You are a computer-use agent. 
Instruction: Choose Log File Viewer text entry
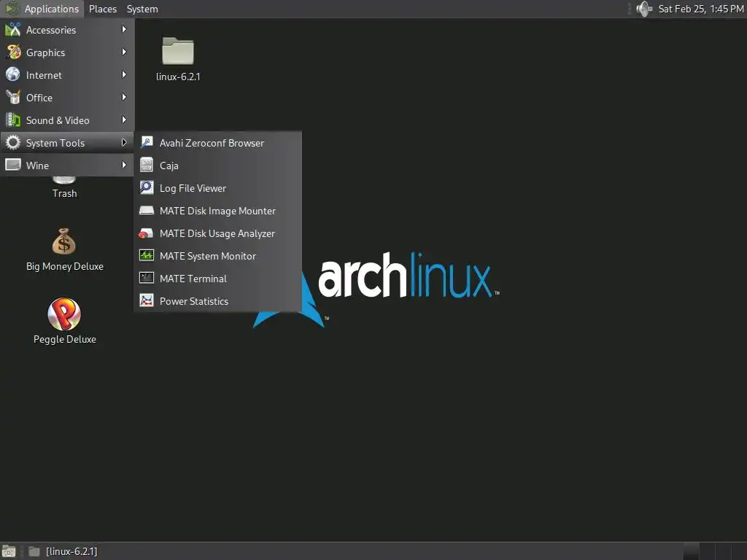[193, 188]
